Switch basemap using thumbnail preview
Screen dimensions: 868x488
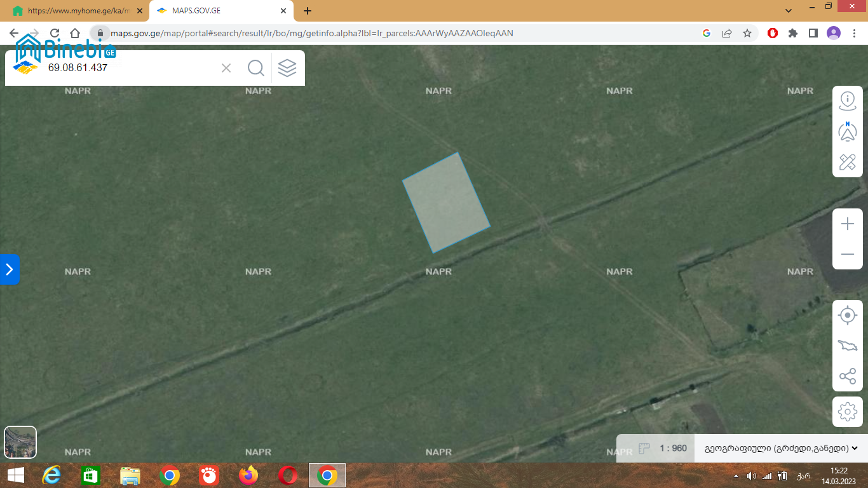[x=20, y=442]
